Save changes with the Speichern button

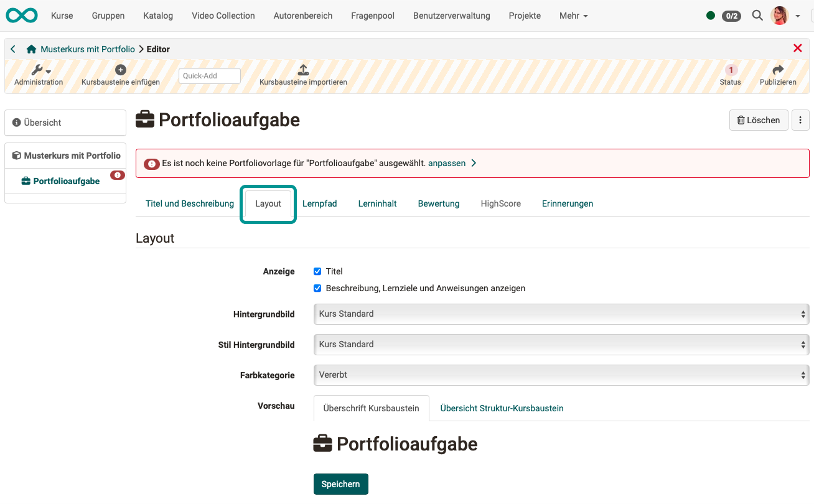tap(340, 483)
